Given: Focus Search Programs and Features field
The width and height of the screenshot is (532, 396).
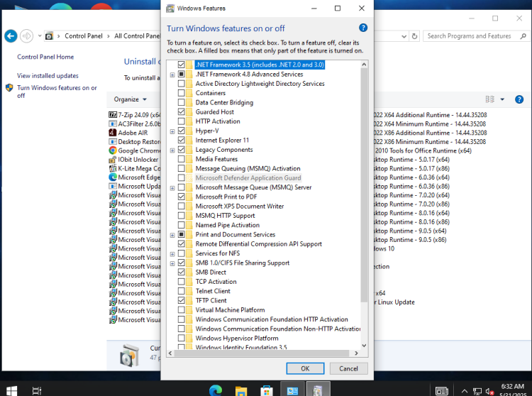Looking at the screenshot, I should coord(469,36).
